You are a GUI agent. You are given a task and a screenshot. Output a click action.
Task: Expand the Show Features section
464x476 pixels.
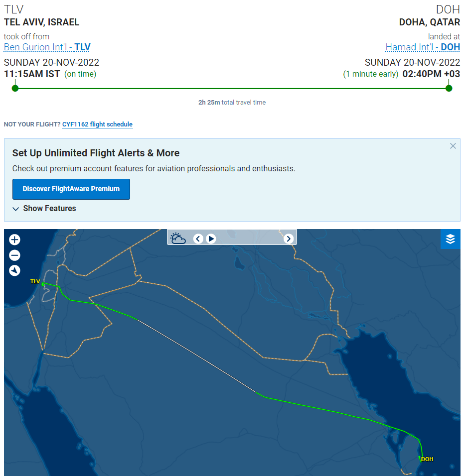(44, 209)
